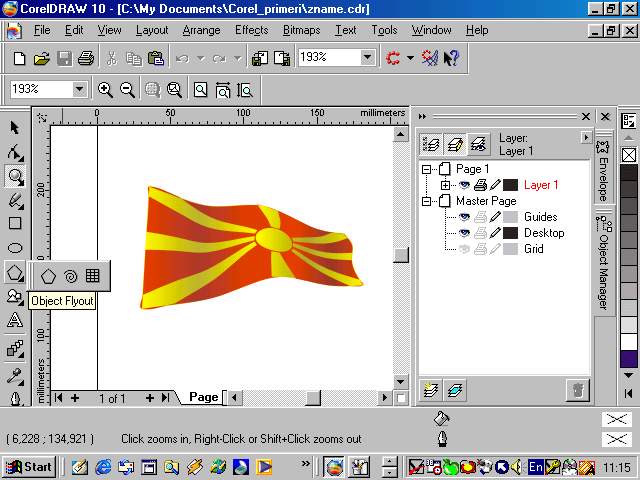Toggle printable icon of Layer 1
640x480 pixels.
(x=480, y=185)
